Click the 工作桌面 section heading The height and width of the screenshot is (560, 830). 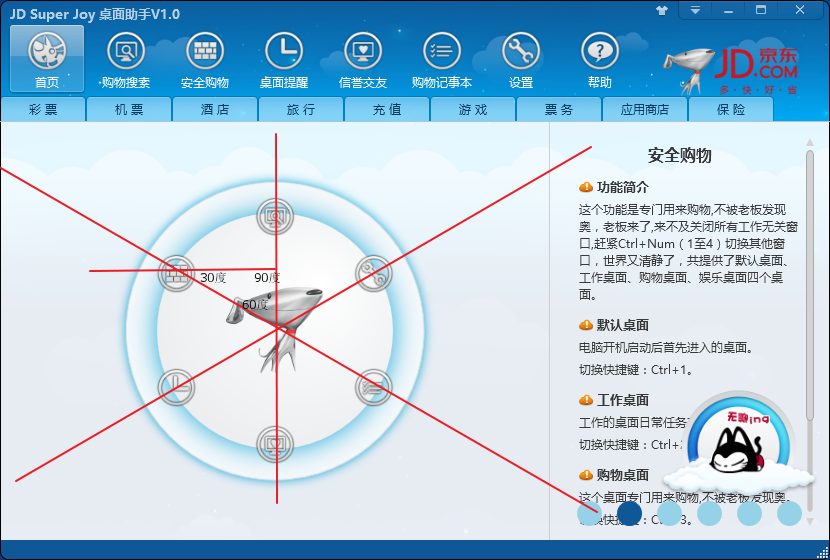(x=622, y=400)
